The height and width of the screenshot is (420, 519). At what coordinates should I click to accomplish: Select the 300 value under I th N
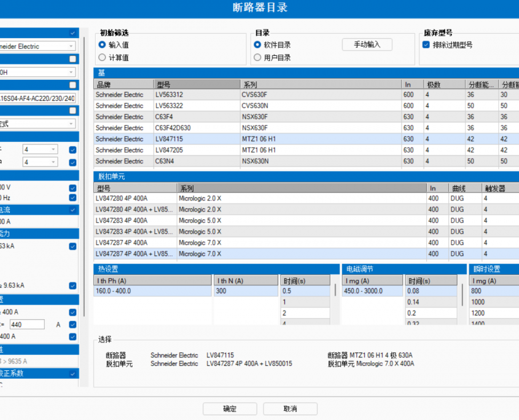246,291
